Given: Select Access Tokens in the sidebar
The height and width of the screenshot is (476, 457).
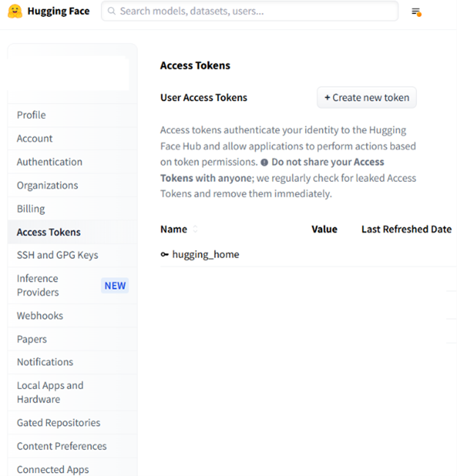Looking at the screenshot, I should tap(73, 232).
